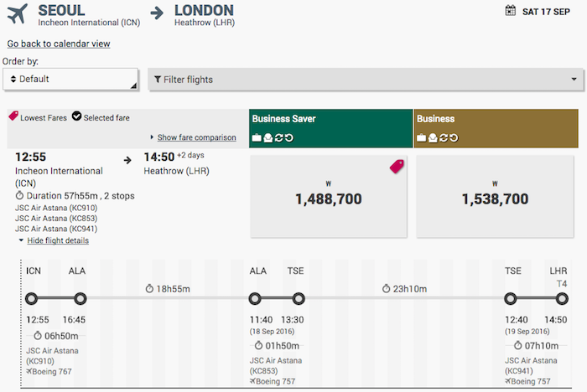Click the baggage icon under Business Saver
This screenshot has height=392, width=587.
click(x=257, y=137)
